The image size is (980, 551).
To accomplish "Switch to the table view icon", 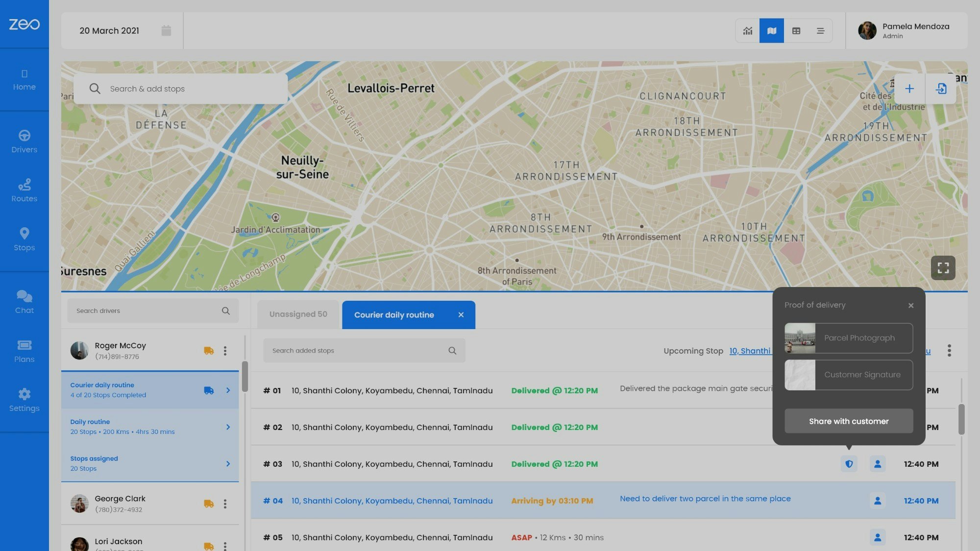I will point(796,30).
